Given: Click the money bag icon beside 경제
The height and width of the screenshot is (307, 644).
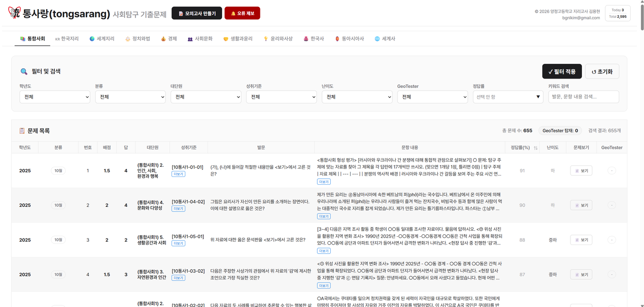Looking at the screenshot, I should tap(163, 39).
